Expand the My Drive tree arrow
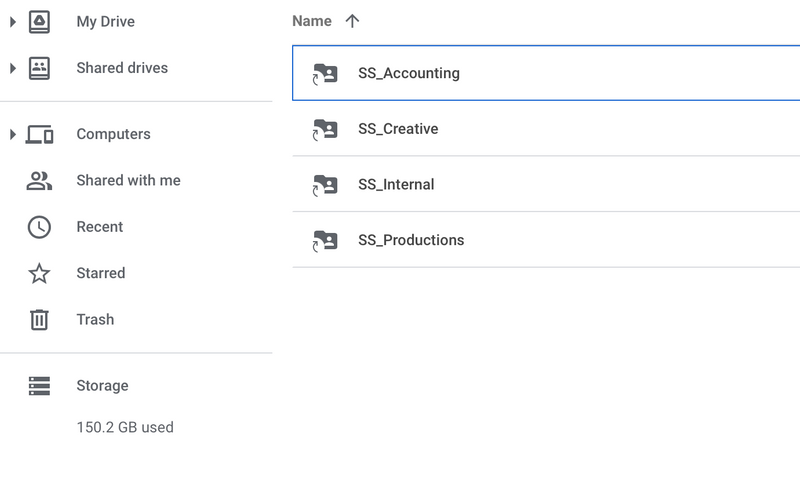 click(13, 21)
